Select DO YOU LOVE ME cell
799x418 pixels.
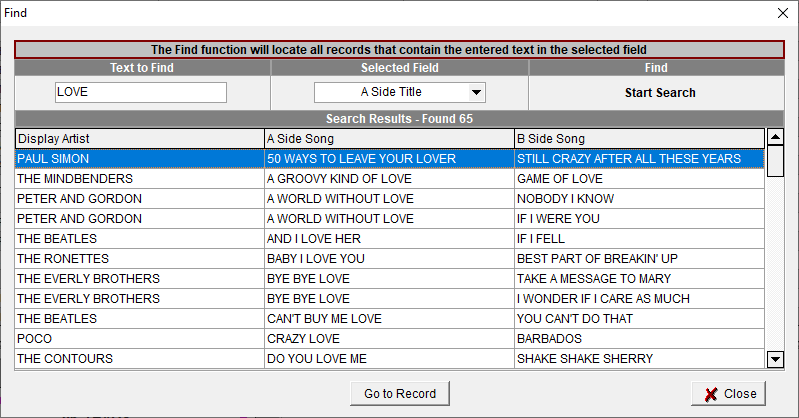tap(390, 358)
